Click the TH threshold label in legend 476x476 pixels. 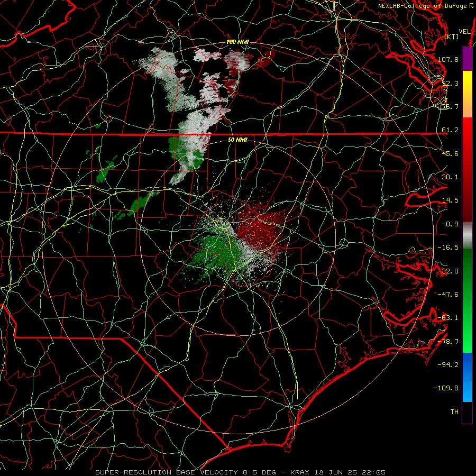tap(454, 412)
